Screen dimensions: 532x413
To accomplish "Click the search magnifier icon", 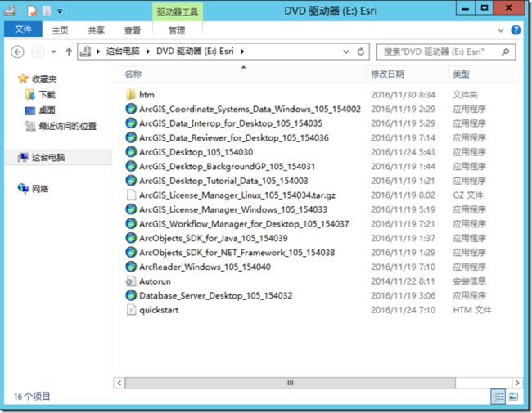I will click(506, 52).
